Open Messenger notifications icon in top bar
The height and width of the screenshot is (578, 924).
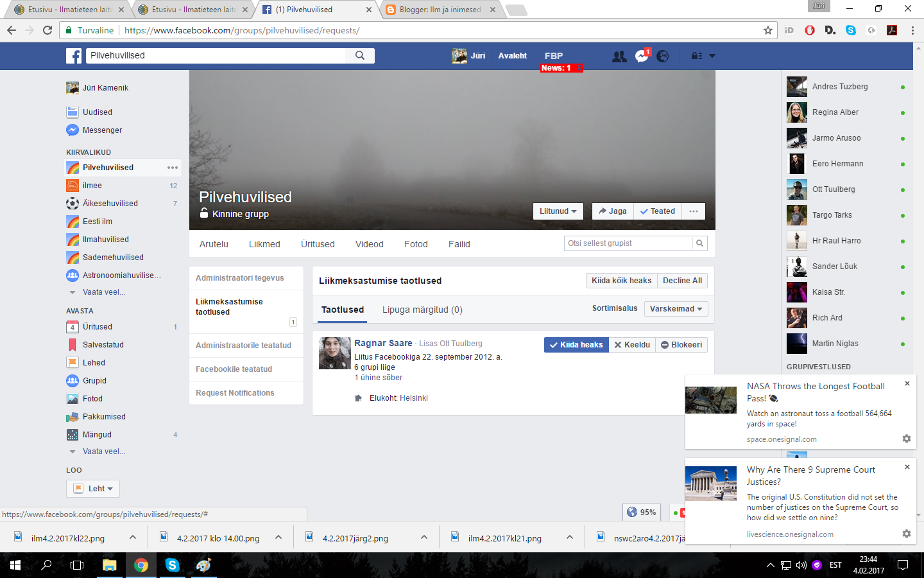(642, 57)
